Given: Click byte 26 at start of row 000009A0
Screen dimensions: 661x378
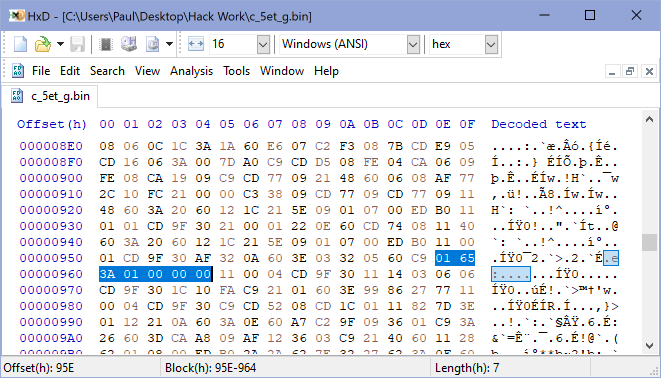Looking at the screenshot, I should [107, 338].
